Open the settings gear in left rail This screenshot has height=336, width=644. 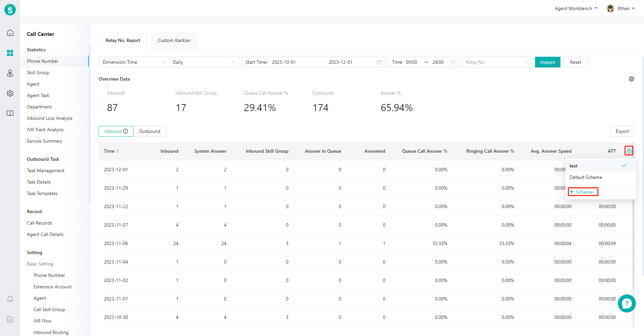pos(10,93)
